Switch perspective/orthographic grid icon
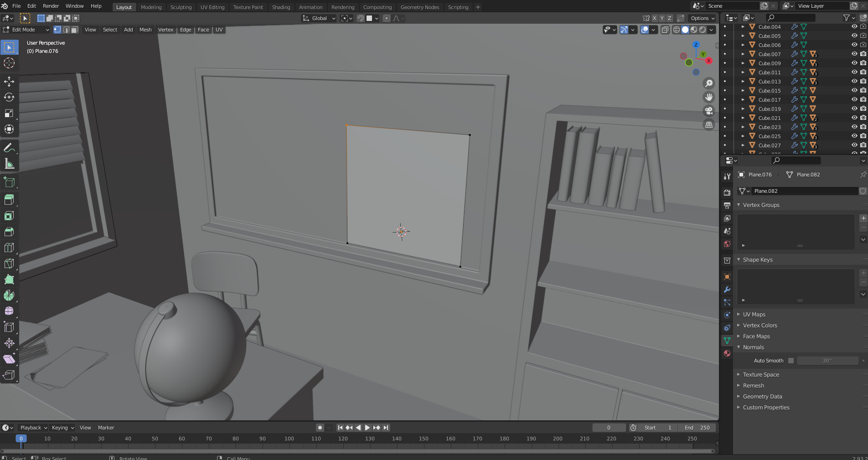Screen dimensions: 868x460 (x=709, y=124)
